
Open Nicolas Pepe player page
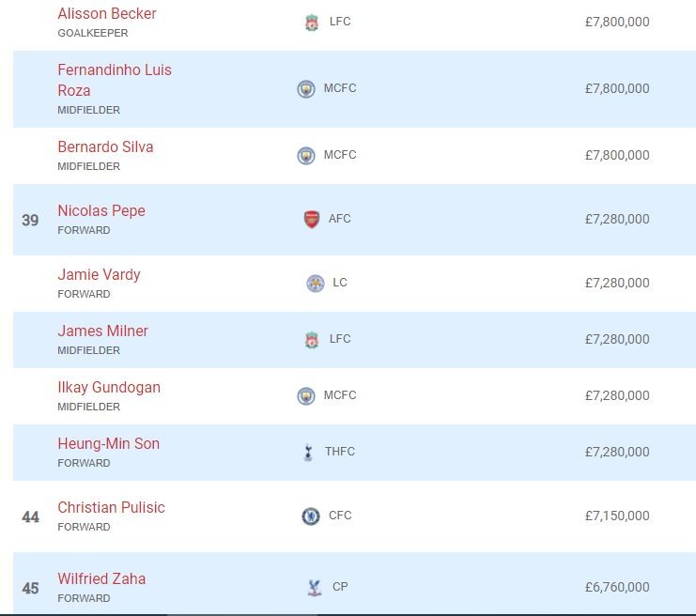tap(101, 211)
